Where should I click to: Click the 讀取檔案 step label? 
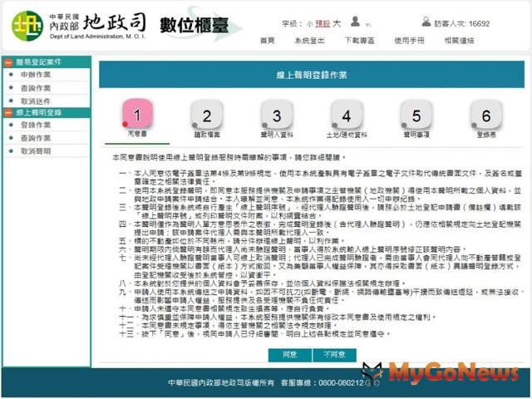[207, 135]
